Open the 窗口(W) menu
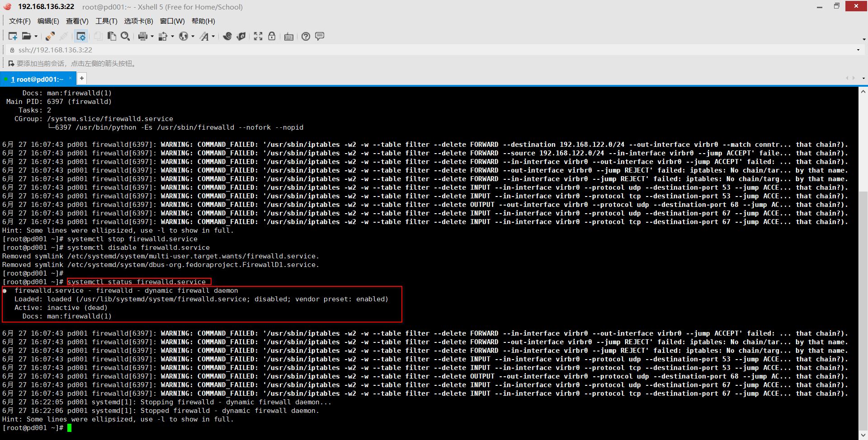The height and width of the screenshot is (440, 868). pyautogui.click(x=172, y=21)
